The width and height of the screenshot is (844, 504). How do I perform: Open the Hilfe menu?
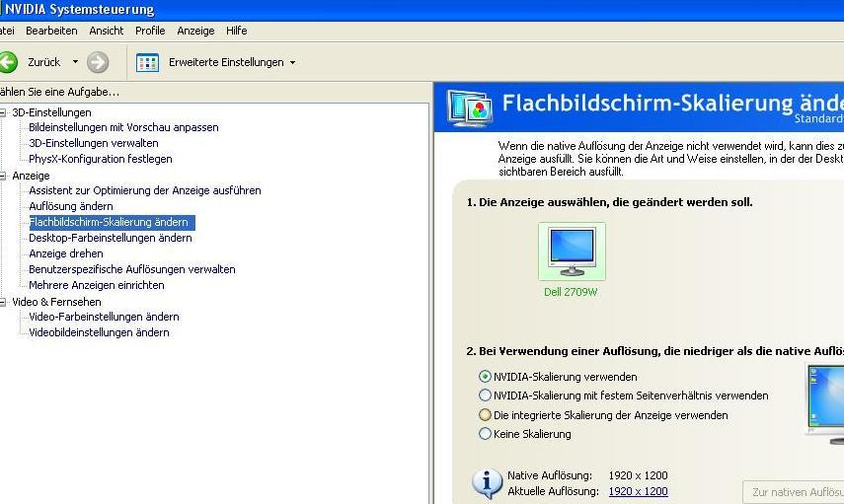tap(236, 31)
